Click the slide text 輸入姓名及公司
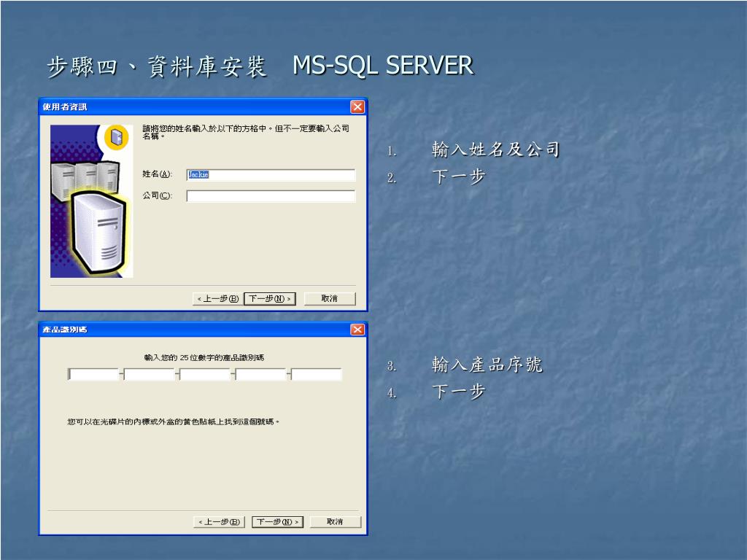 (495, 149)
